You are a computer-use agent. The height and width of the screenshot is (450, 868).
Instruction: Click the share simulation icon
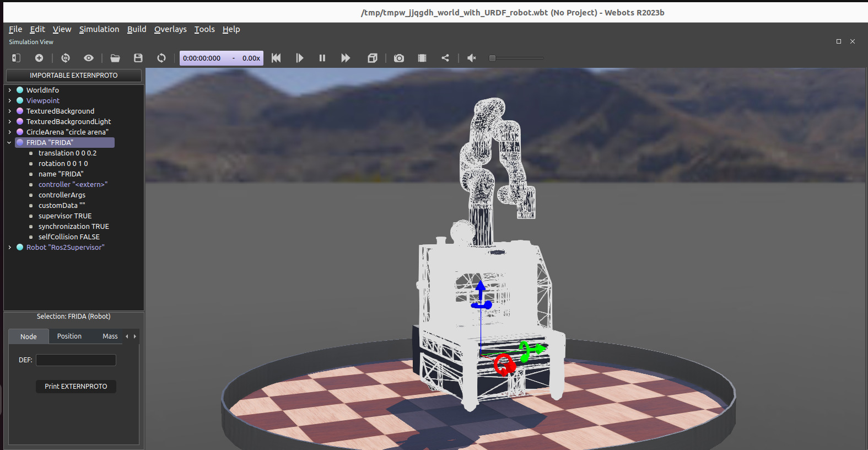(445, 58)
